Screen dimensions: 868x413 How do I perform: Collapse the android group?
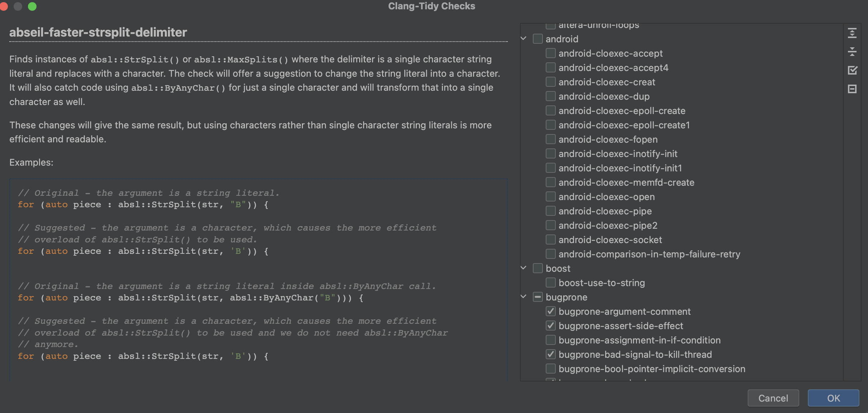(x=524, y=38)
